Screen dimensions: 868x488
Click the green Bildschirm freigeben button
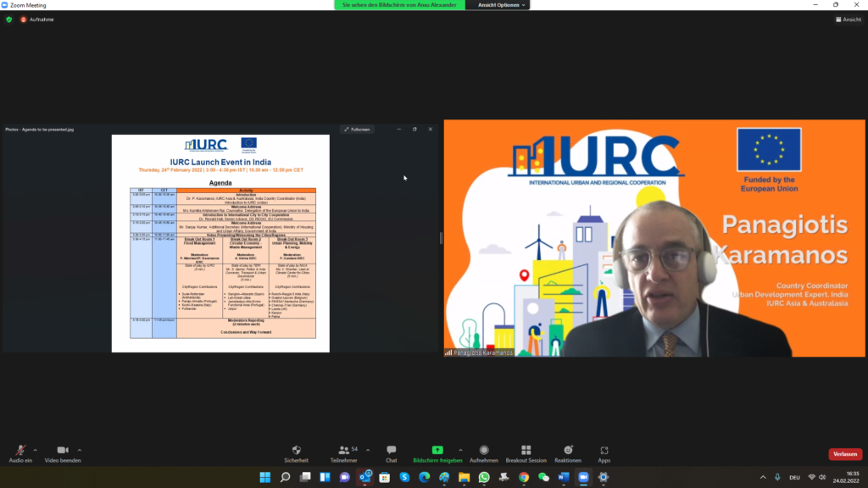[x=437, y=451]
